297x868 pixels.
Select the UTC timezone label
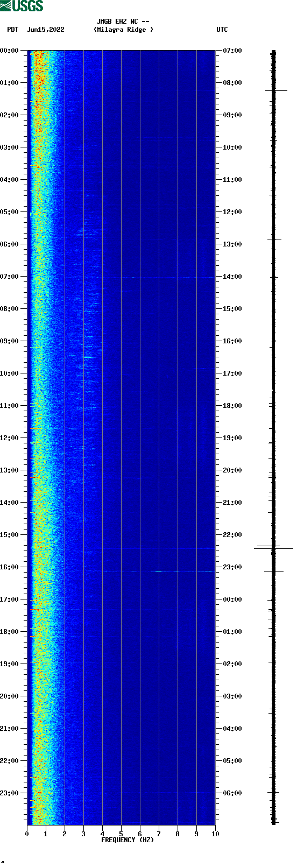tap(222, 30)
